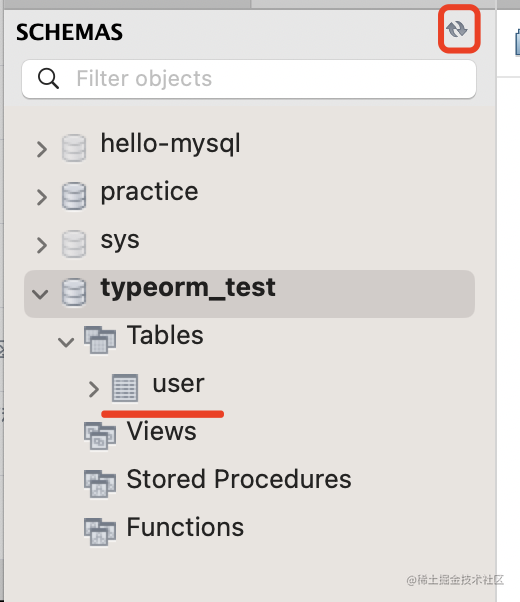Collapse the Tables node
Image resolution: width=520 pixels, height=602 pixels.
[66, 342]
